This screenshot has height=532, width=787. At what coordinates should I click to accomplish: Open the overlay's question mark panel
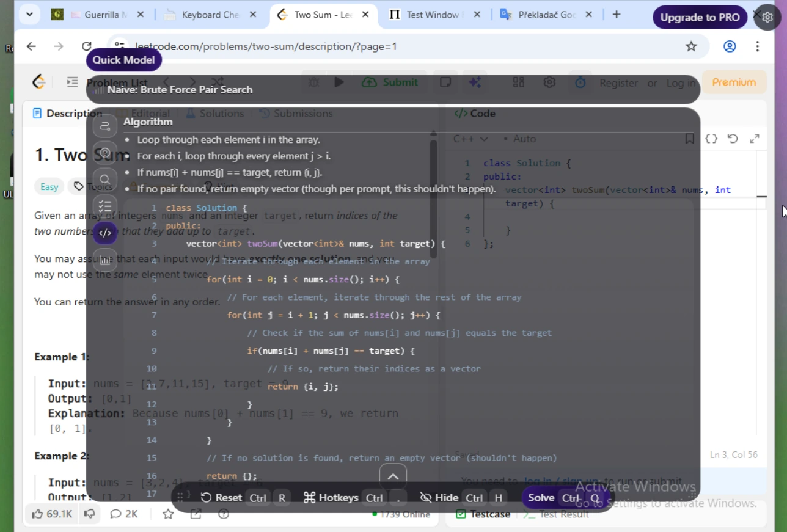click(x=105, y=153)
